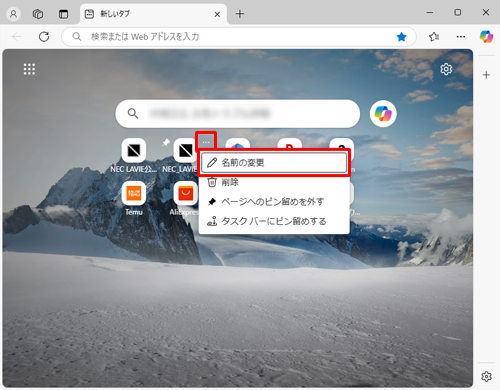Choose 削除 from context menu
The image size is (500, 390).
[x=274, y=182]
